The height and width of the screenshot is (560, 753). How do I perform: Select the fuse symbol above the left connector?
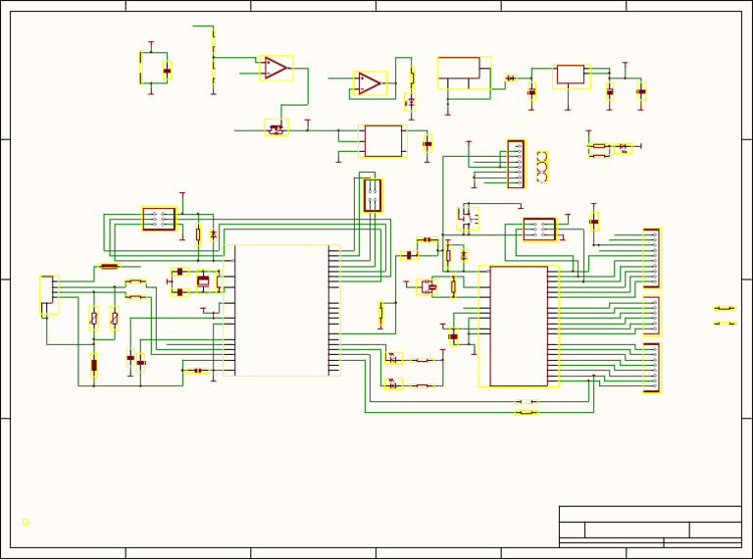tap(109, 267)
